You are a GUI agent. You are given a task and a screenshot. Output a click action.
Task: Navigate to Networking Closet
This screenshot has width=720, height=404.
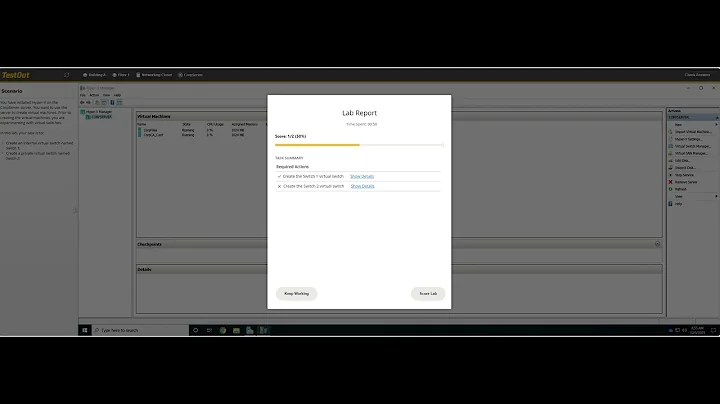coord(154,75)
